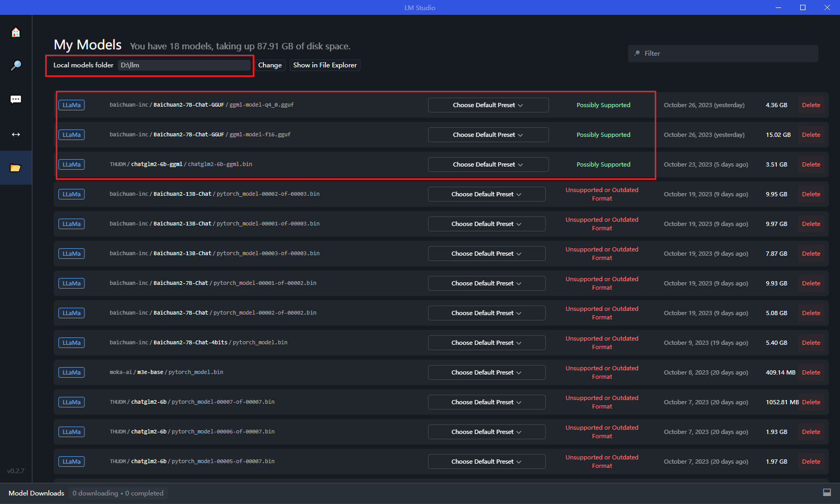This screenshot has height=504, width=840.
Task: Click Unsupported or Outdated Format for m3e-base
Action: (602, 372)
